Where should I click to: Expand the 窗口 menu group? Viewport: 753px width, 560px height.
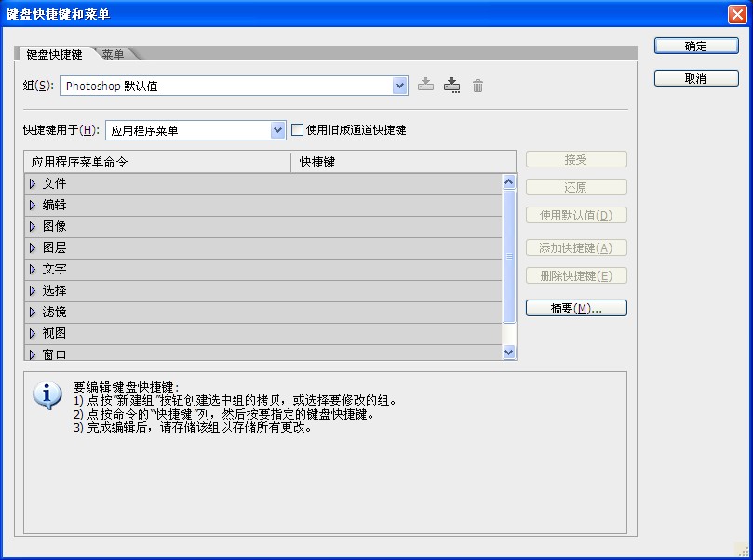click(x=33, y=354)
